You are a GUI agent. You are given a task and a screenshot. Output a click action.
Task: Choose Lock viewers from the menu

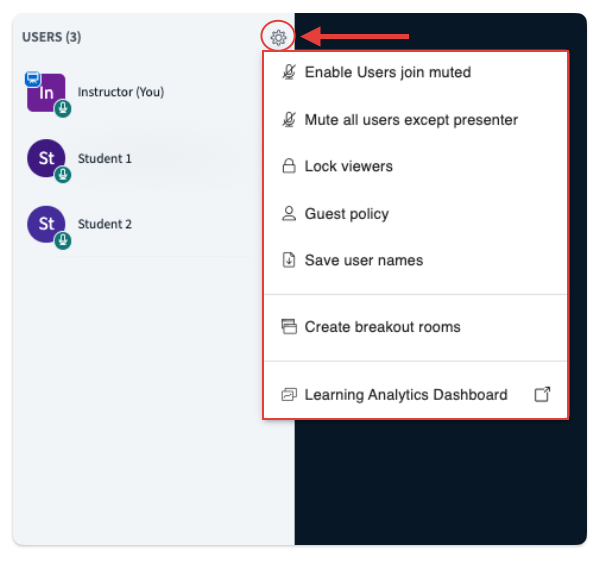pyautogui.click(x=415, y=166)
